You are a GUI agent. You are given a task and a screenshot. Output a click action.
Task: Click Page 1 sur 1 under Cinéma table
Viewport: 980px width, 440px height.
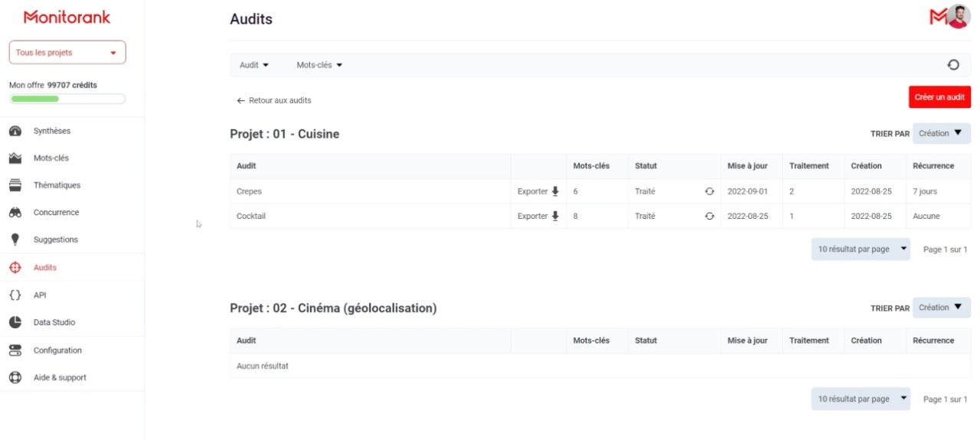(946, 399)
